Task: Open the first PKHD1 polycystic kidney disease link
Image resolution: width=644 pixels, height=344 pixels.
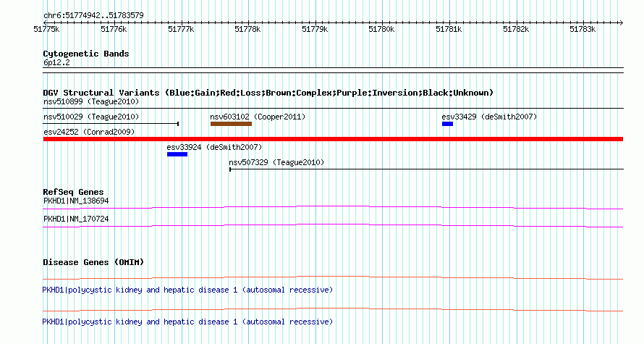Action: [187, 290]
